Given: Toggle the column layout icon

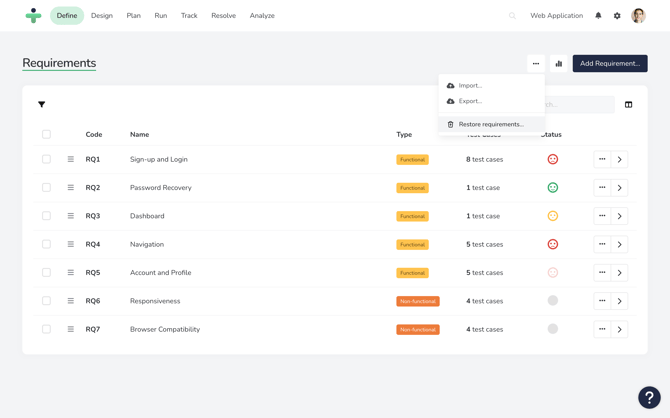Looking at the screenshot, I should pos(628,104).
